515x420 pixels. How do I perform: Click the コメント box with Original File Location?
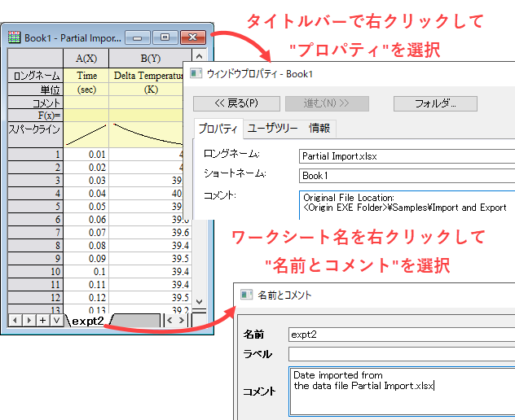[x=407, y=205]
